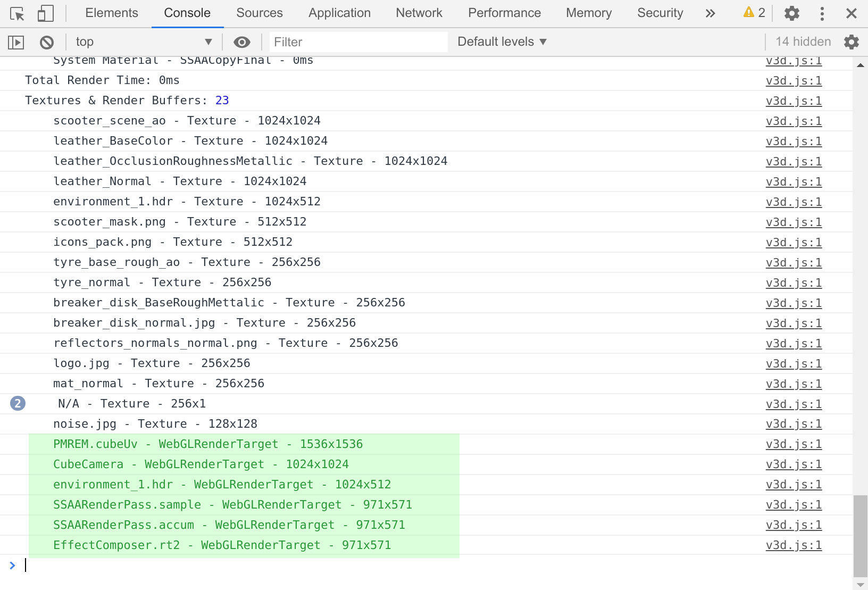Open v3d.js:1 link for icons_pack.png row
This screenshot has height=590, width=868.
pos(794,243)
